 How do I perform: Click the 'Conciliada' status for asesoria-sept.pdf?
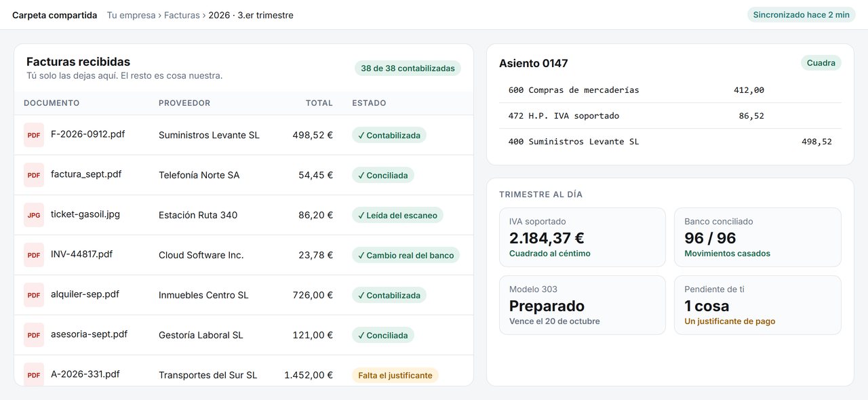(383, 335)
